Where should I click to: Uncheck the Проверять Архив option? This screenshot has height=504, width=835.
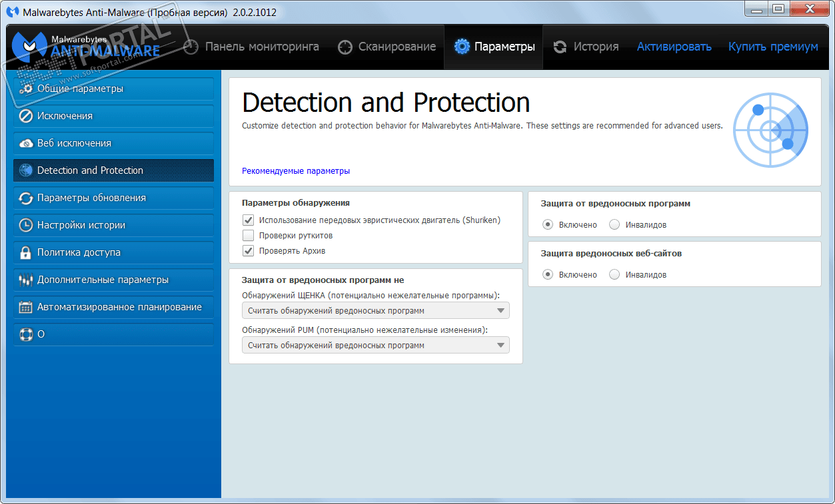[248, 250]
